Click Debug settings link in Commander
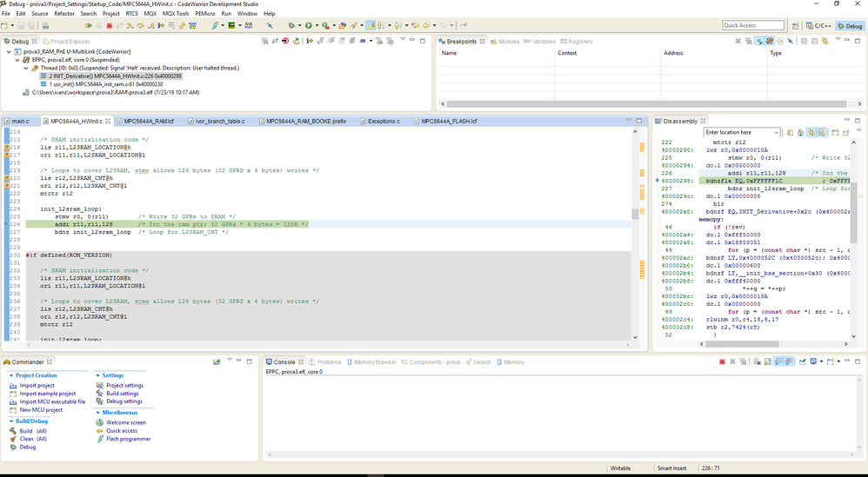The width and height of the screenshot is (868, 477). click(x=124, y=401)
